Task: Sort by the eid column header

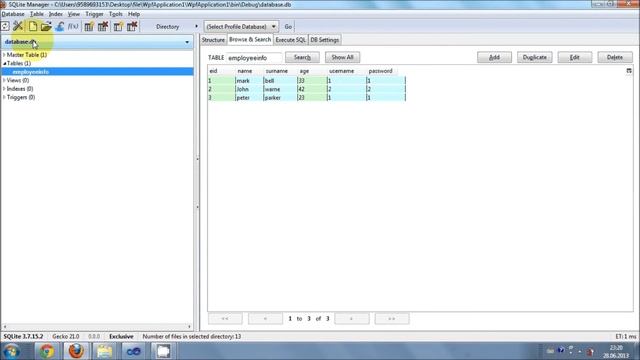Action: [221, 71]
